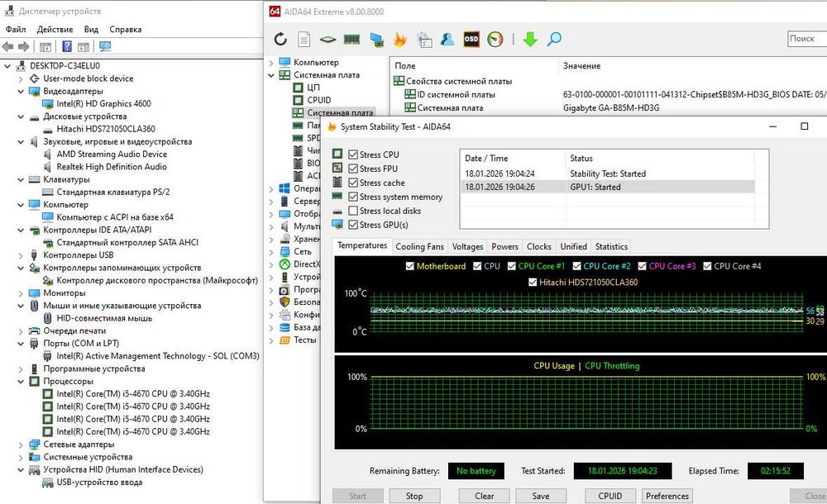Select Intel(R) HD Graphics 4600 device
827x504 pixels.
click(103, 103)
